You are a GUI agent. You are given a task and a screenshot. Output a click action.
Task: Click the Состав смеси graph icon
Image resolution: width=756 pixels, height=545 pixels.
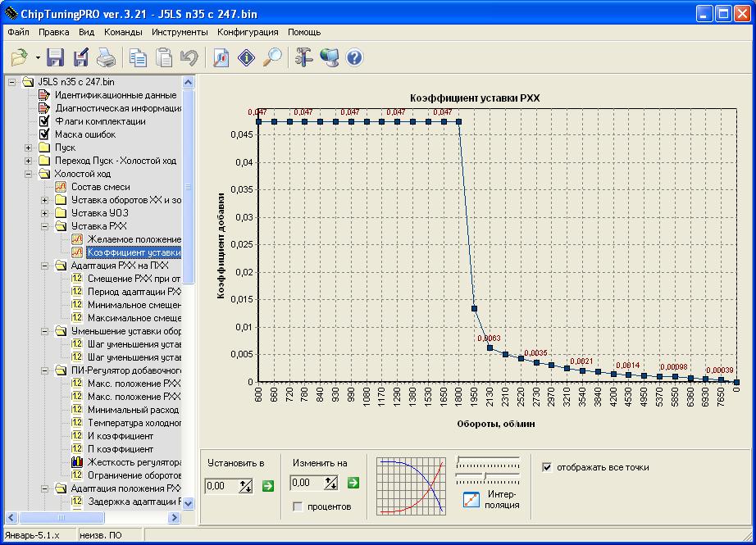[61, 187]
